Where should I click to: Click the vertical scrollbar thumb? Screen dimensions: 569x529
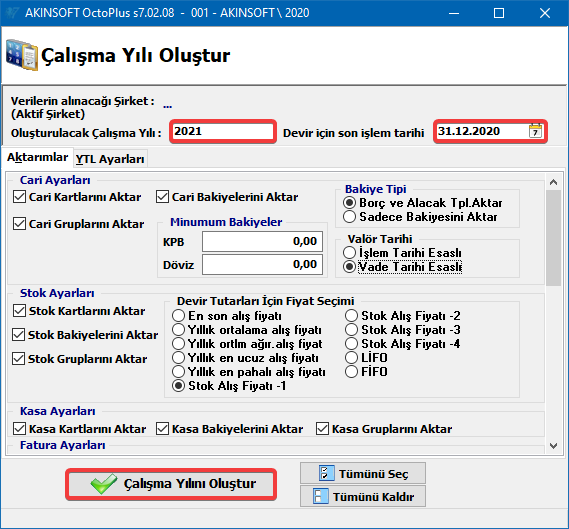(553, 238)
